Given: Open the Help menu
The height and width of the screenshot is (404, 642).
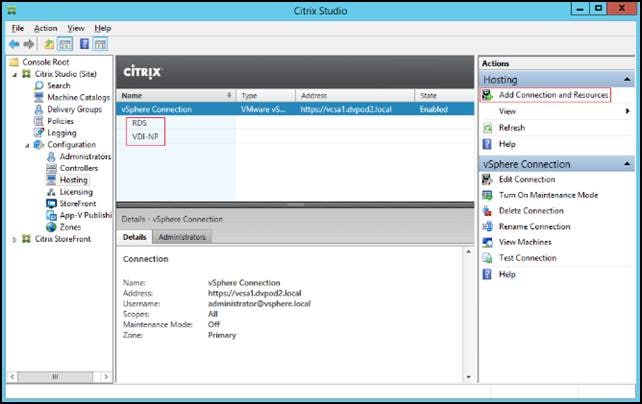Looking at the screenshot, I should [x=103, y=28].
